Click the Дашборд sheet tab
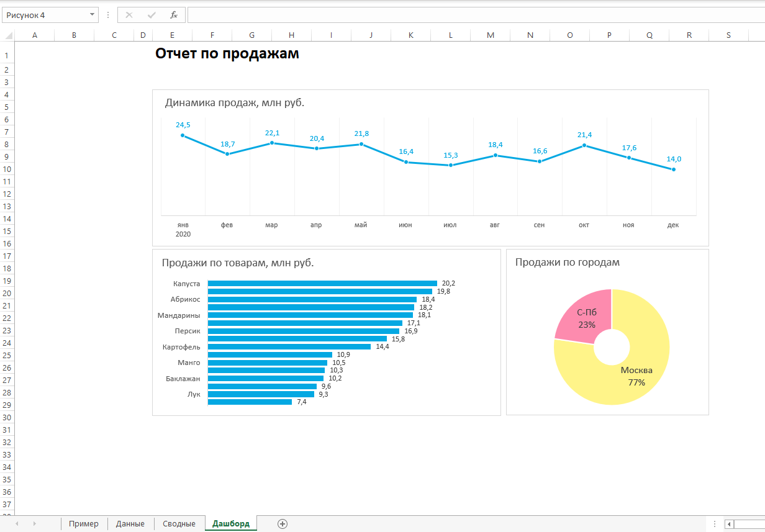The height and width of the screenshot is (532, 765). 230,523
